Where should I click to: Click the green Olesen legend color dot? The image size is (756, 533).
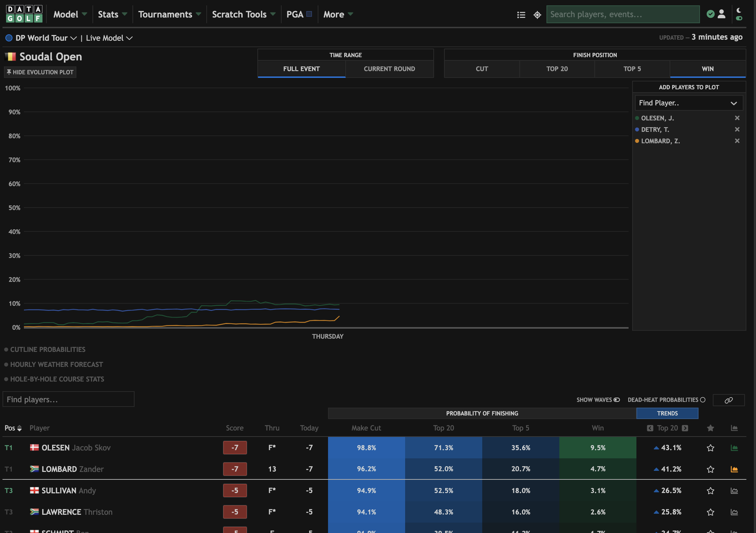(637, 118)
